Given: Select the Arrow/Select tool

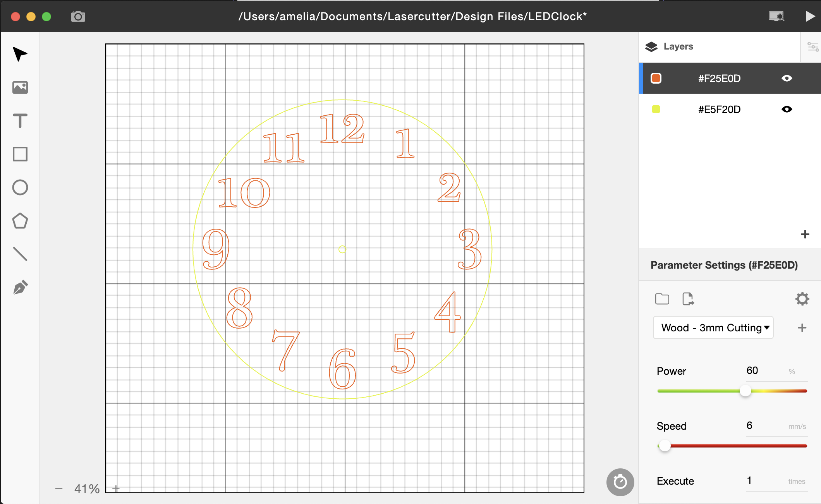Looking at the screenshot, I should coord(21,55).
